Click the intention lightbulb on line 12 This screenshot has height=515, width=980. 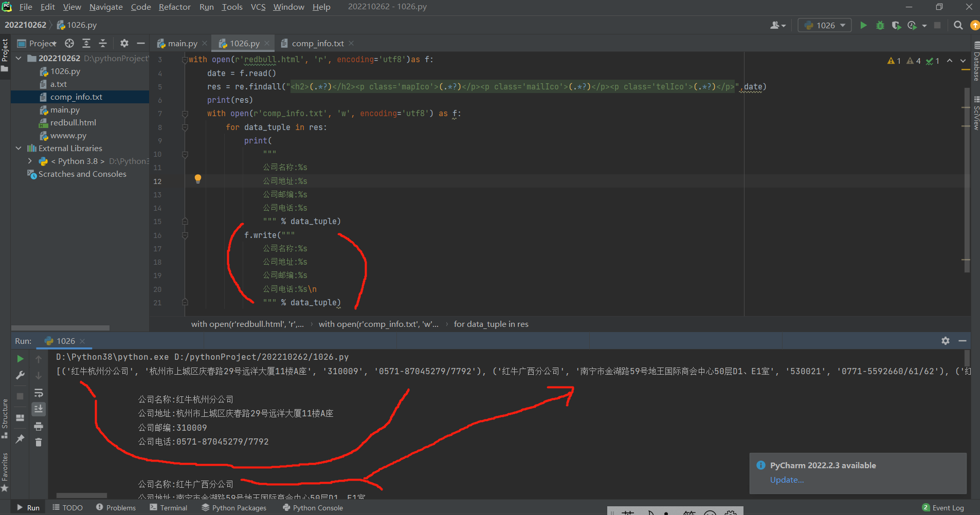pyautogui.click(x=197, y=179)
